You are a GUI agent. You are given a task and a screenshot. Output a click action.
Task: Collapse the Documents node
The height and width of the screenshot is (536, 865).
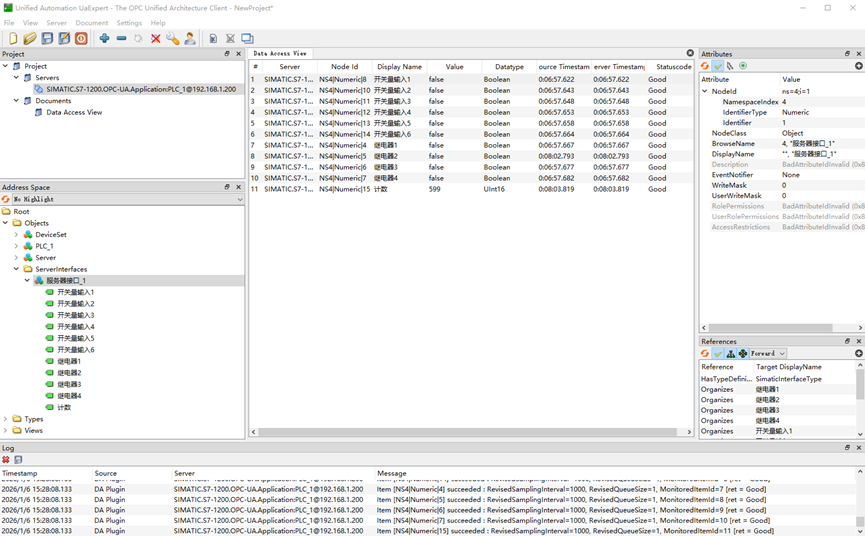[16, 100]
